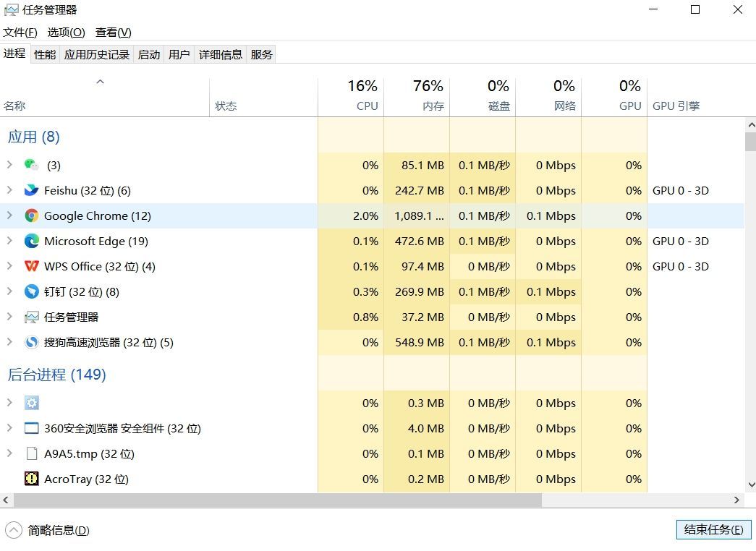Image resolution: width=756 pixels, height=551 pixels.
Task: Sort by the 内存 76% column
Action: pos(417,97)
